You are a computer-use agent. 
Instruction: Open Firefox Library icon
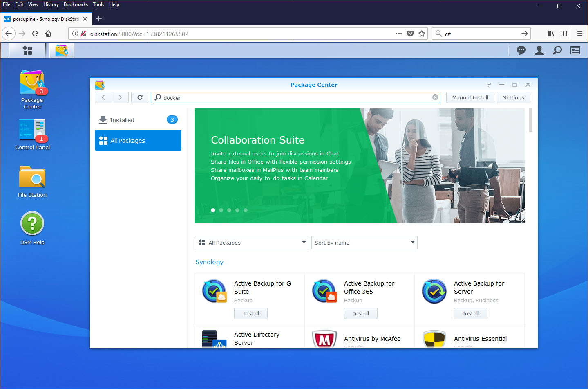[551, 34]
